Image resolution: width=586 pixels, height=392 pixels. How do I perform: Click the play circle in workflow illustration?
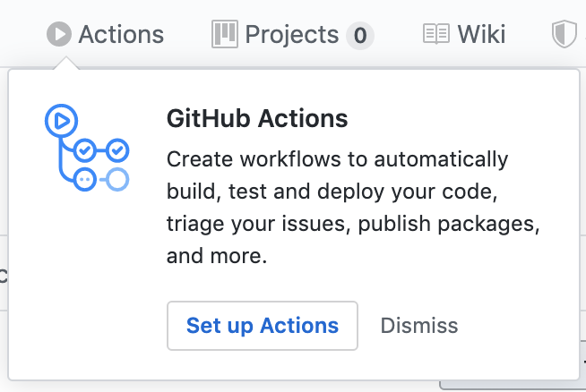tap(61, 120)
